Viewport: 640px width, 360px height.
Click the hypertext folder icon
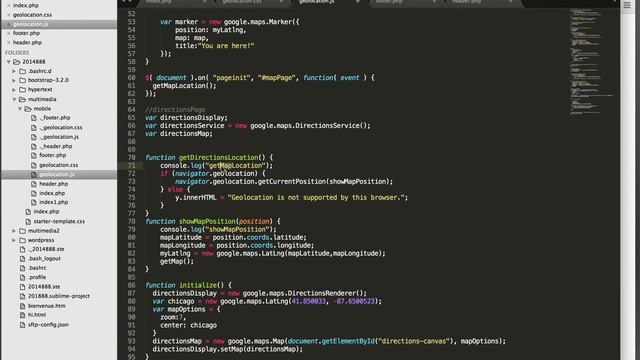click(x=22, y=89)
